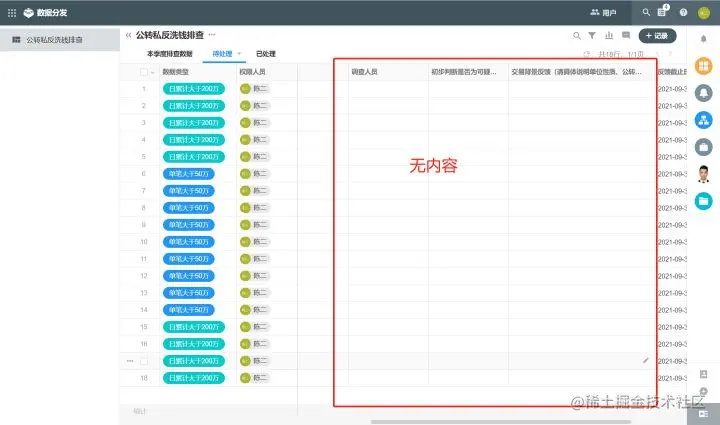
Task: Click the 日累计大于200万 tag in row 3
Action: coord(194,123)
